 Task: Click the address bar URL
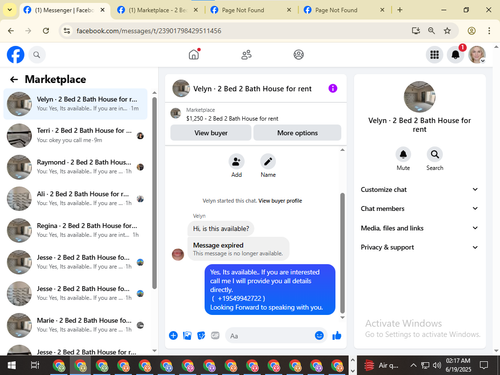tap(149, 31)
